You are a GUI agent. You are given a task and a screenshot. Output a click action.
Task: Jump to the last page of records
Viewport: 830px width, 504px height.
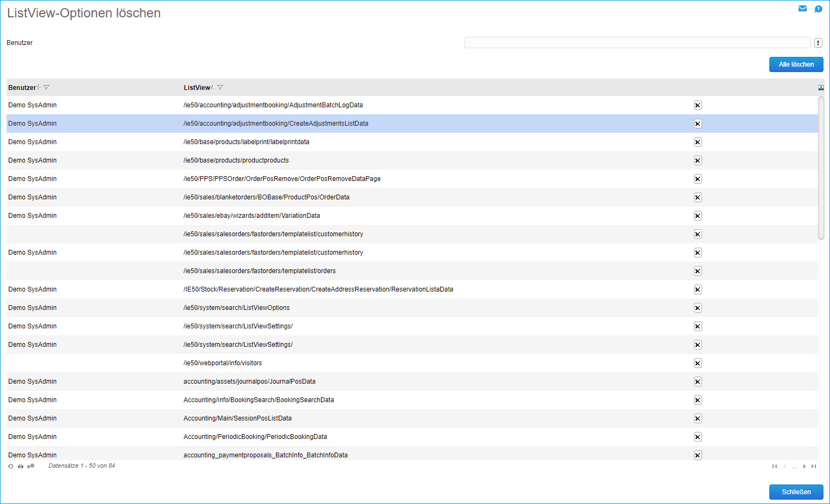pyautogui.click(x=814, y=466)
